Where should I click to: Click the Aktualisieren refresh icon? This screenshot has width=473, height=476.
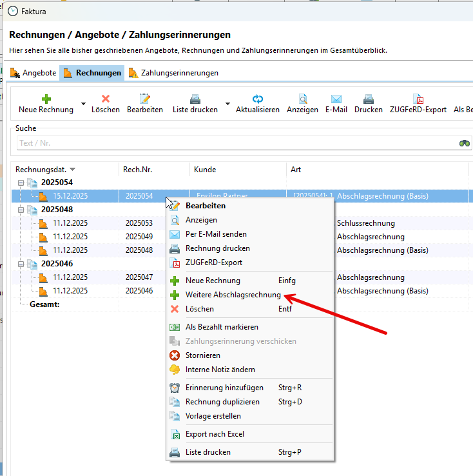(258, 99)
